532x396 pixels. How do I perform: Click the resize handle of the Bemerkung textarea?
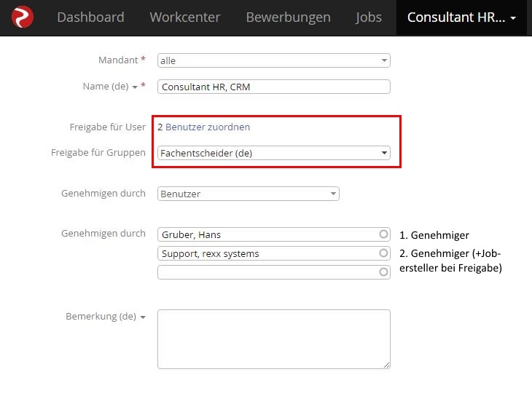(x=387, y=365)
